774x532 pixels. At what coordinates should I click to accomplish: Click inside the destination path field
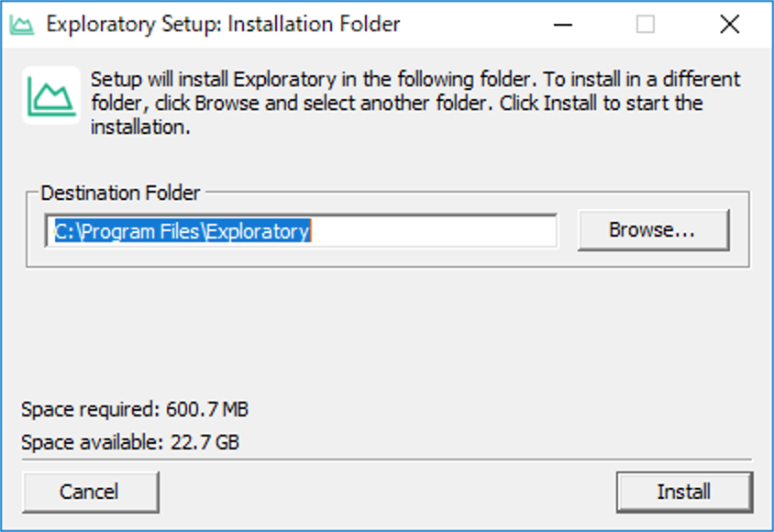coord(301,231)
